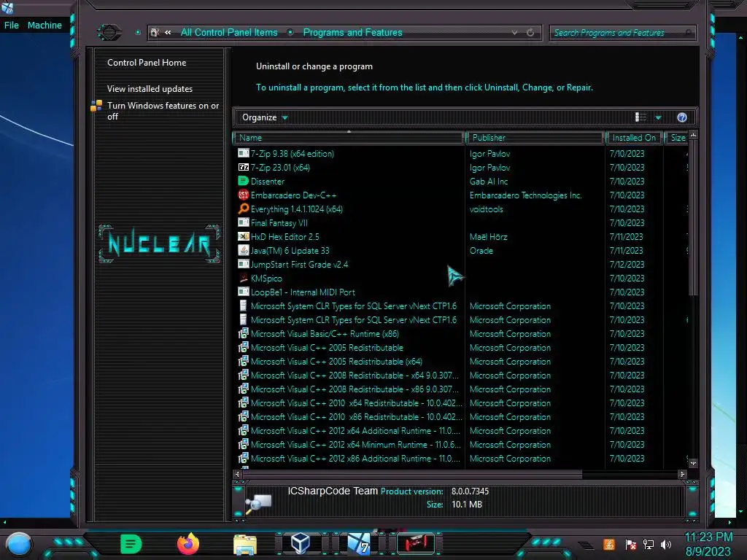
Task: Click the volume speaker tray icon
Action: [x=666, y=544]
